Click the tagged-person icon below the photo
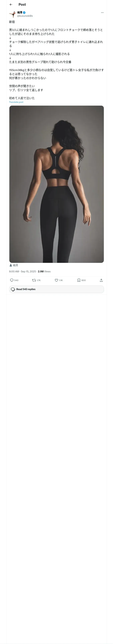Screen dimensions: 113x644 pyautogui.click(x=11, y=265)
